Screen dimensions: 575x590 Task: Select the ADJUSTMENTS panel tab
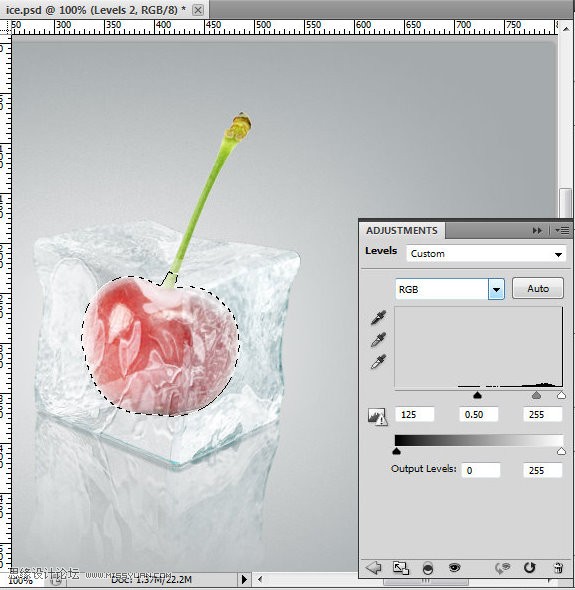point(402,230)
